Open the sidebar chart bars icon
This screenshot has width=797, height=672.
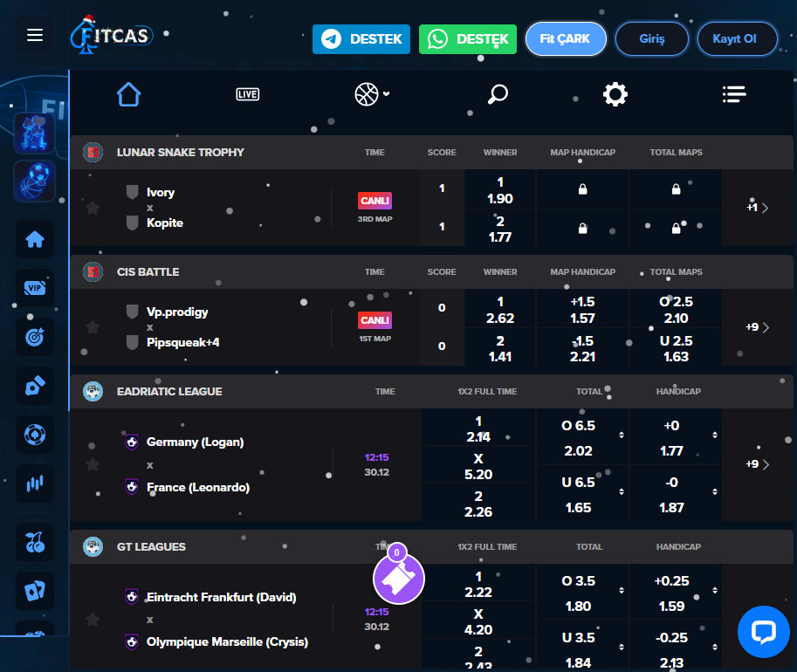coord(35,483)
